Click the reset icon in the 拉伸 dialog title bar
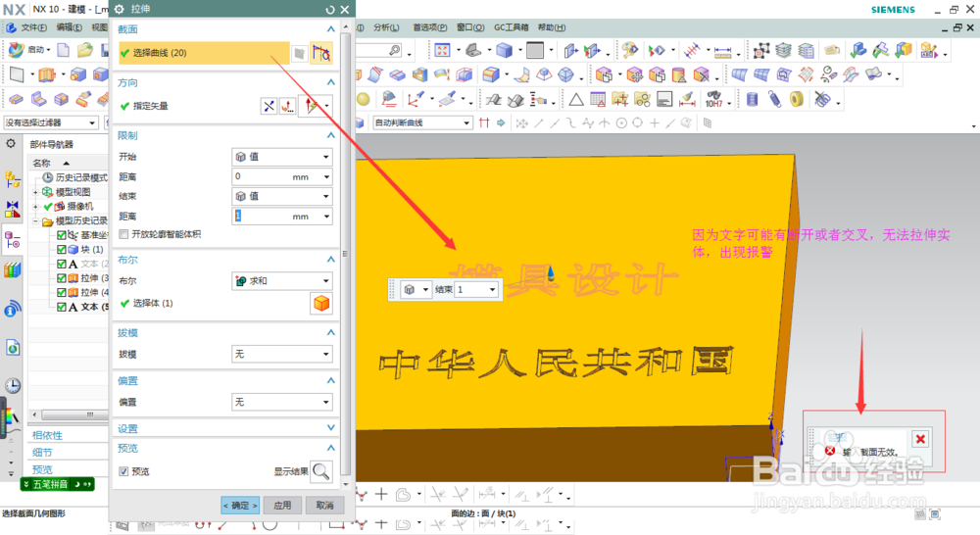Image resolution: width=980 pixels, height=535 pixels. point(330,10)
